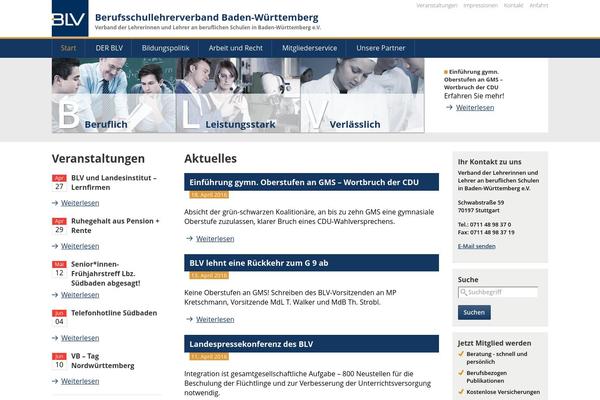The height and width of the screenshot is (400, 600).
Task: Click the arrow icon before banner Weiterlesen
Action: pos(449,108)
